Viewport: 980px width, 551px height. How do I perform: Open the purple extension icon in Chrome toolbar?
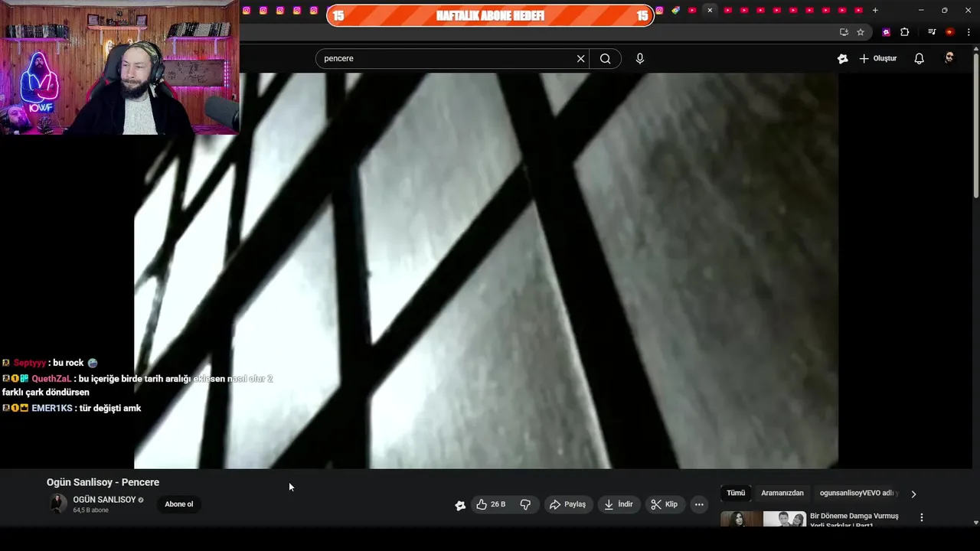pyautogui.click(x=887, y=32)
